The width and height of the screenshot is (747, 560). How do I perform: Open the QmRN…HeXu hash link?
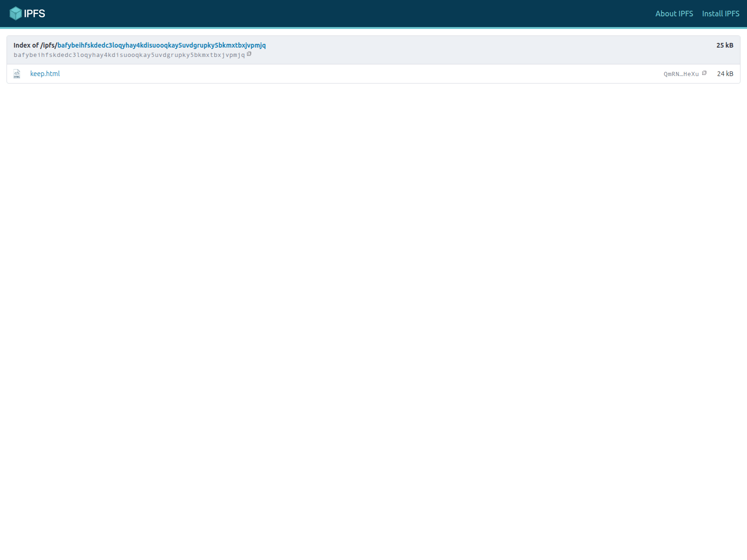pyautogui.click(x=681, y=74)
